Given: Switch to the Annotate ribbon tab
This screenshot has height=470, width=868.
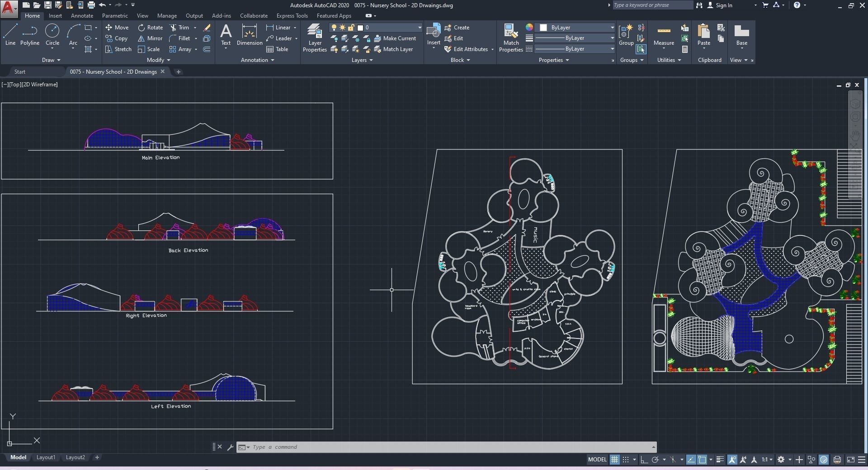Looking at the screenshot, I should [x=82, y=16].
